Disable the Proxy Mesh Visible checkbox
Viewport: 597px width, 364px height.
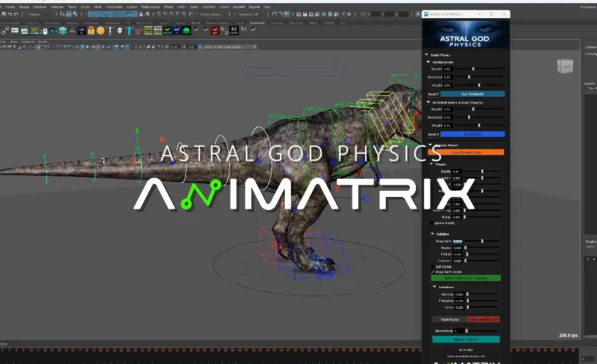(434, 270)
